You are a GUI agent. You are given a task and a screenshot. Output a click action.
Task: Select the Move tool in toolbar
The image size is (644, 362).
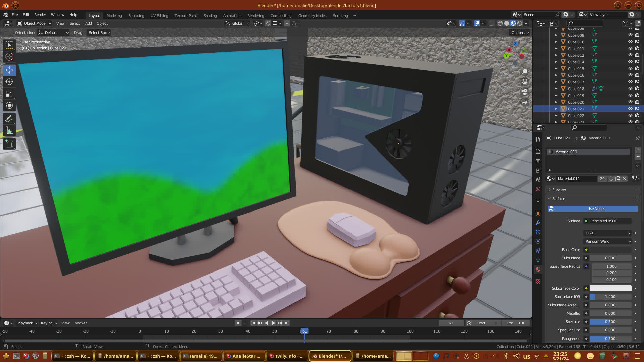point(9,70)
